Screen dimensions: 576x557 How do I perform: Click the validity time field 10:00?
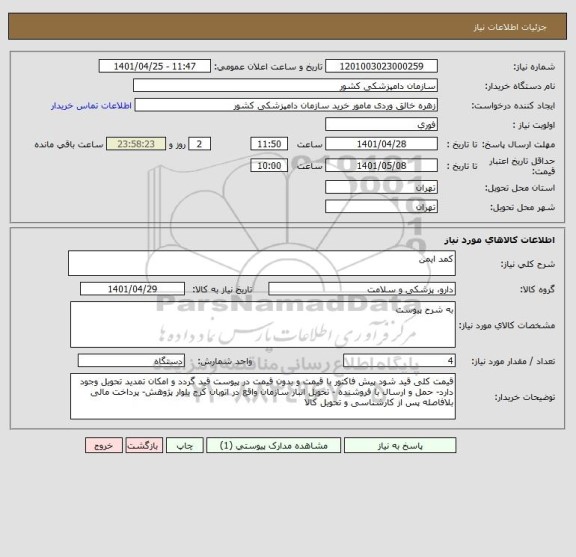(x=269, y=166)
